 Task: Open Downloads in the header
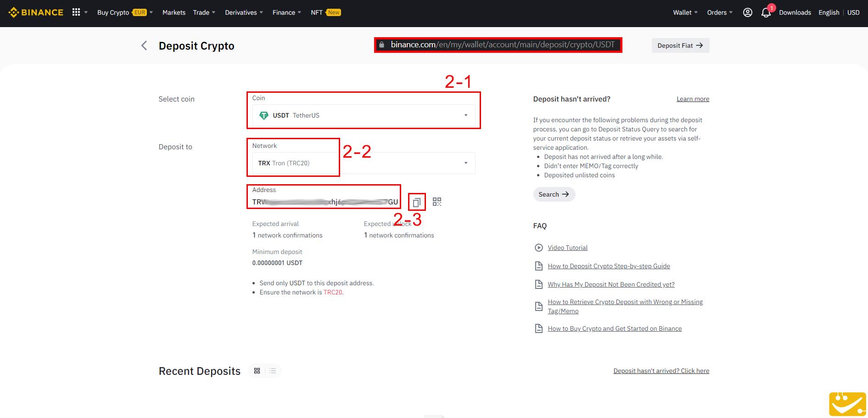pos(795,12)
